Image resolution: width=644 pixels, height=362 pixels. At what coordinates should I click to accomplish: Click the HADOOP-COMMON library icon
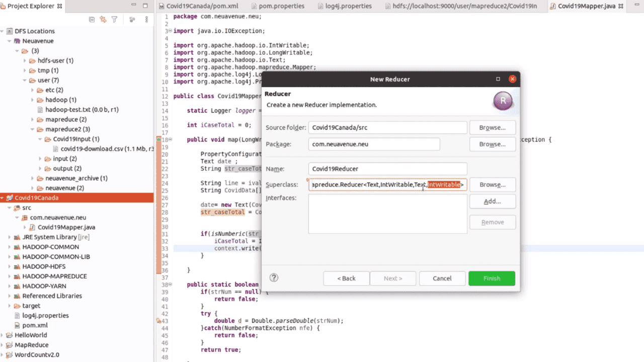click(x=17, y=247)
